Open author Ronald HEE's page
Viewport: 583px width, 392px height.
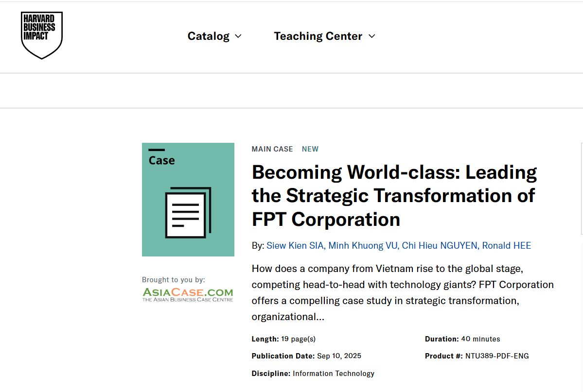[x=507, y=246]
